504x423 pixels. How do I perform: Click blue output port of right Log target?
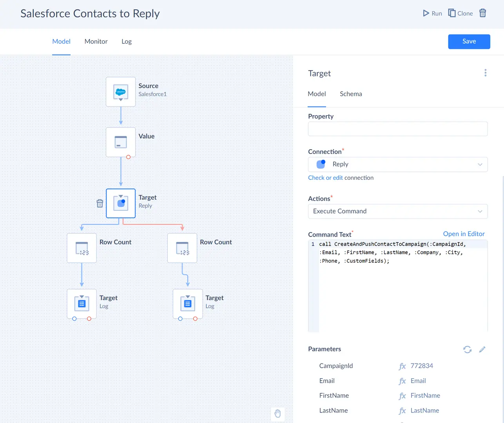[x=180, y=319]
